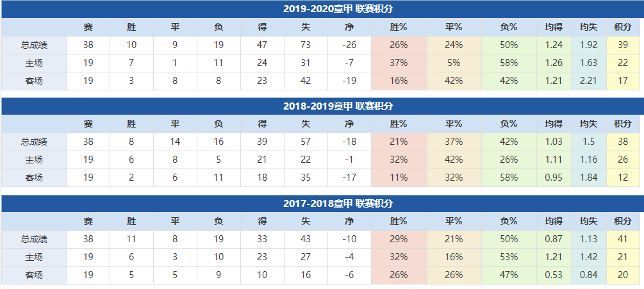Click 主场 row label in 2018-2019 table

[34, 160]
